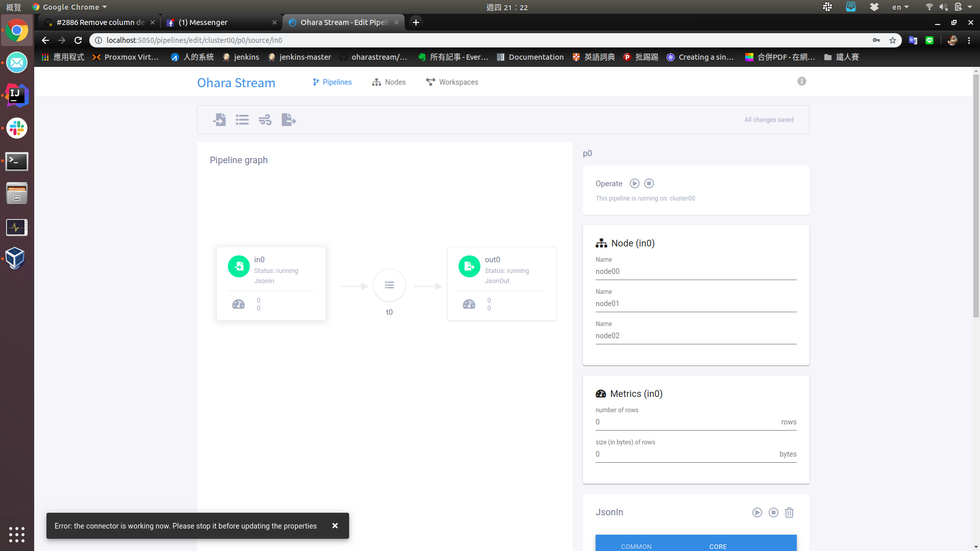Start the JsonIn connector
Viewport: 980px width, 551px height.
tap(757, 512)
